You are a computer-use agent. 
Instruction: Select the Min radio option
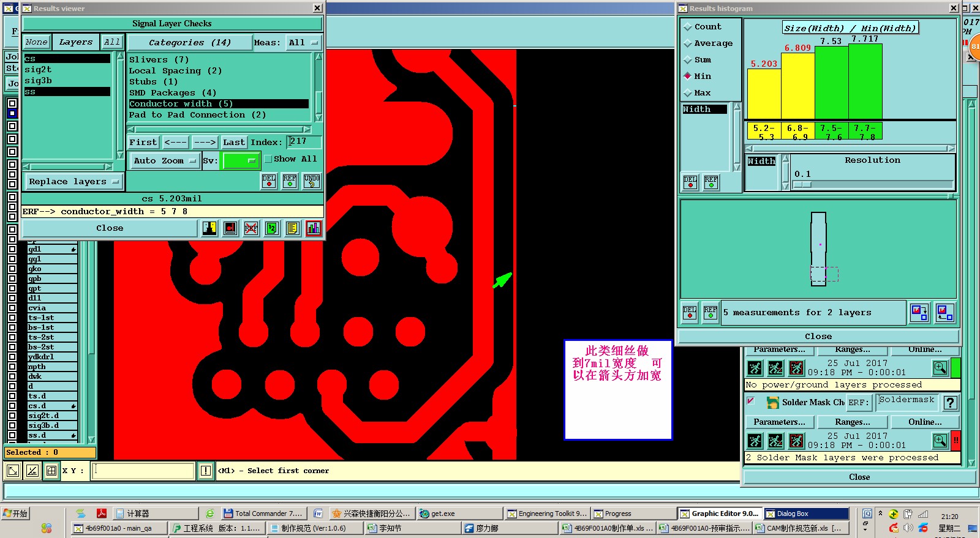(688, 77)
